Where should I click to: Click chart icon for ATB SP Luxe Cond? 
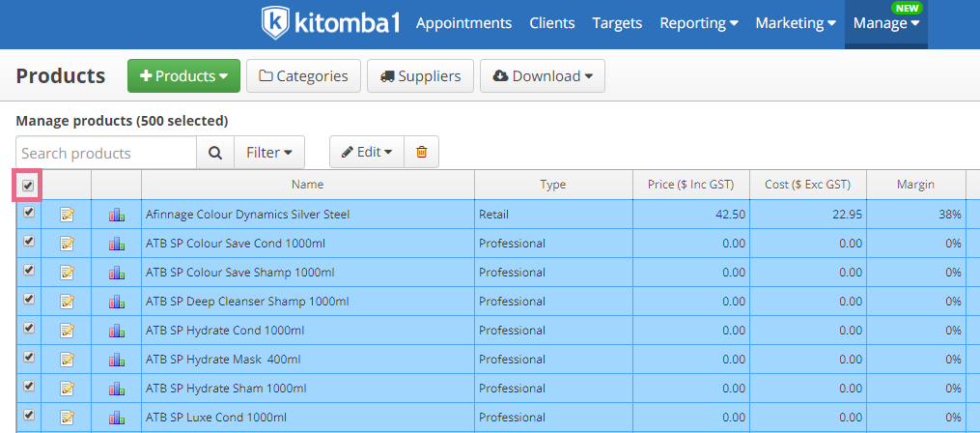pos(116,418)
